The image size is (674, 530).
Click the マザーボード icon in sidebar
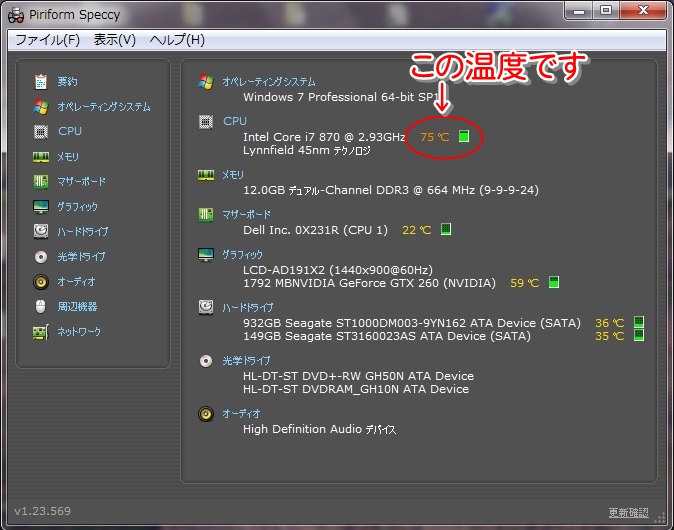(41, 181)
